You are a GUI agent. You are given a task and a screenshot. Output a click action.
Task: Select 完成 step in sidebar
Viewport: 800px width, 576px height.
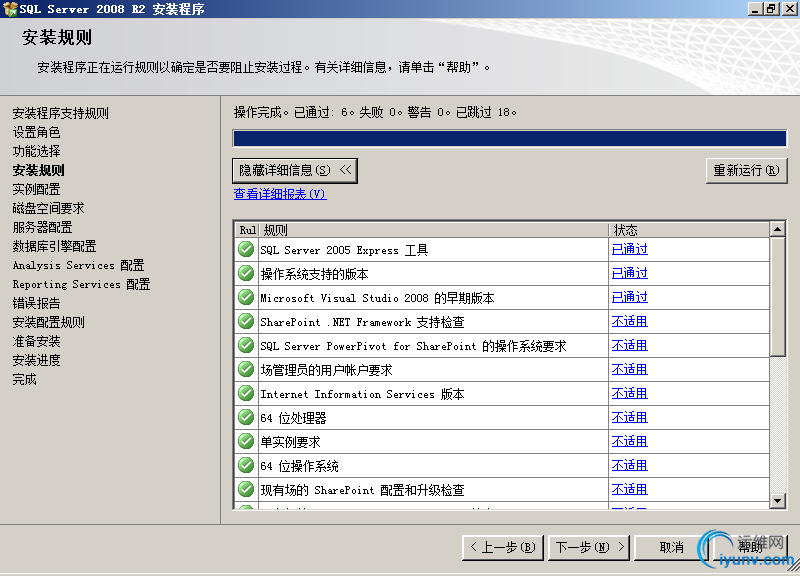(x=24, y=379)
